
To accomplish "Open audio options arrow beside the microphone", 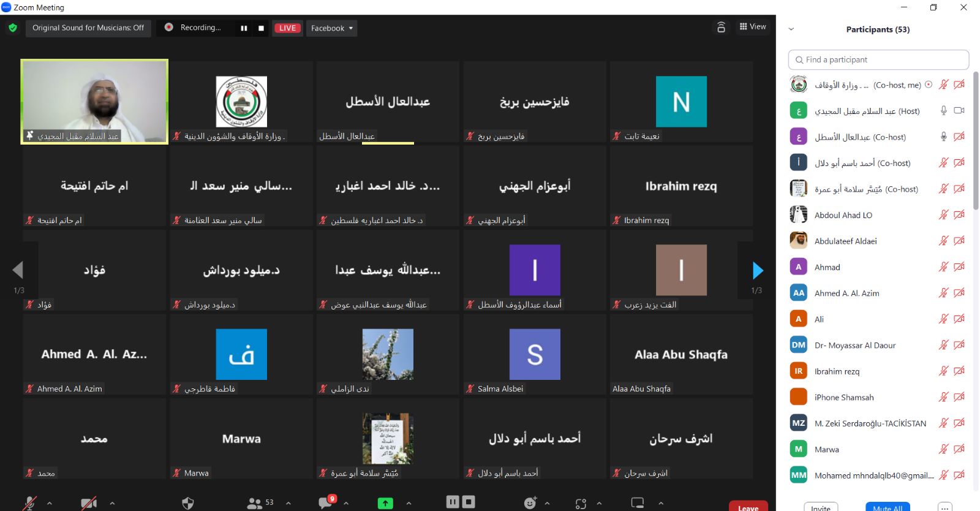I will point(50,503).
